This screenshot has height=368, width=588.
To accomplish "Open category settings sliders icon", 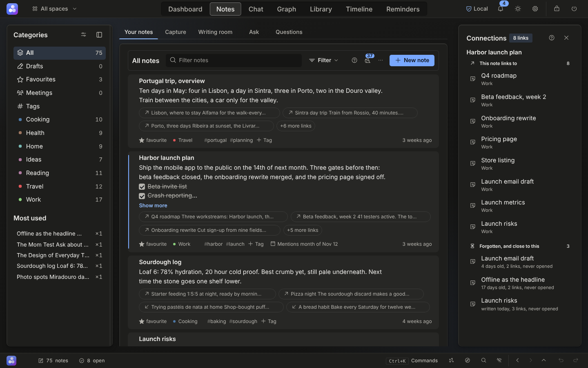I will point(84,35).
